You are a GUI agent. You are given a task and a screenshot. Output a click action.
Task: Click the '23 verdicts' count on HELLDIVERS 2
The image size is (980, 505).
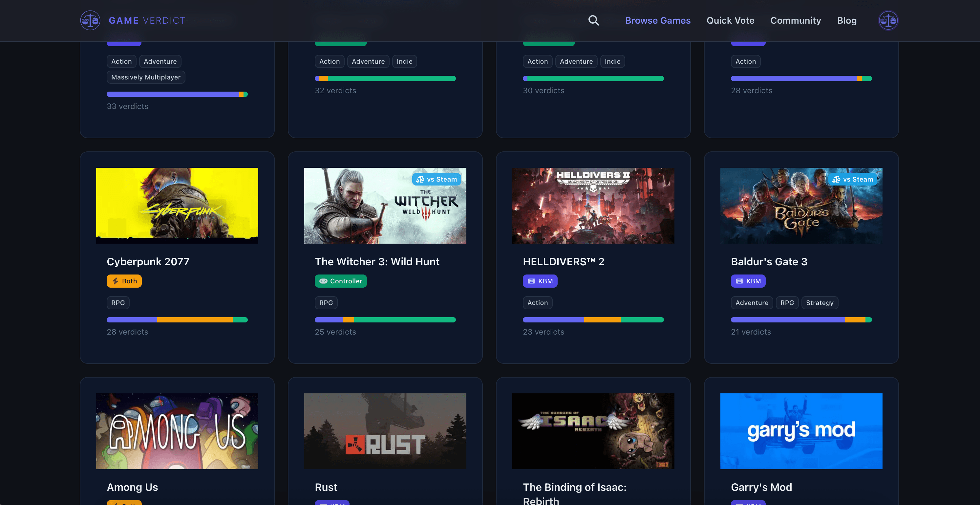point(543,332)
